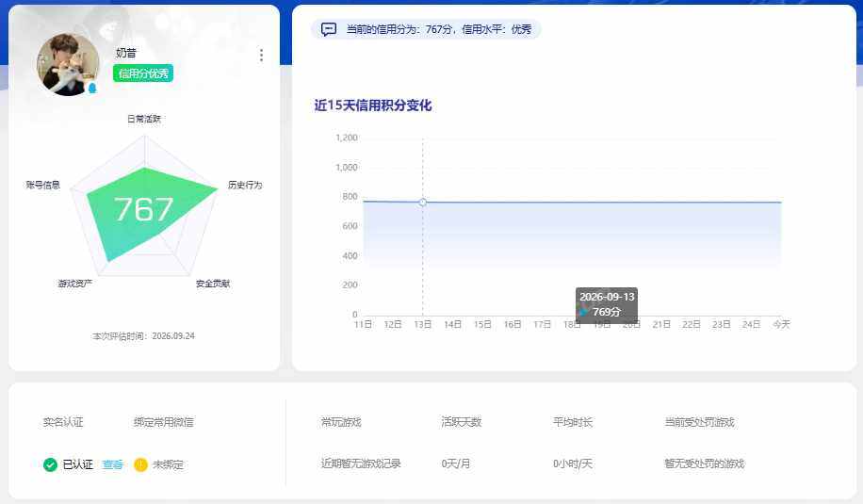Click the blue QQ badge on the avatar

pos(92,88)
